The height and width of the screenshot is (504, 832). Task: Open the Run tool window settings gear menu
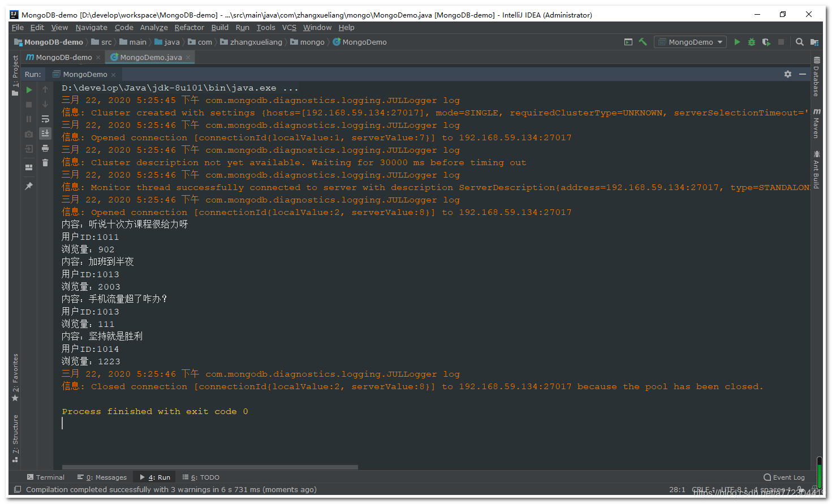click(x=788, y=74)
